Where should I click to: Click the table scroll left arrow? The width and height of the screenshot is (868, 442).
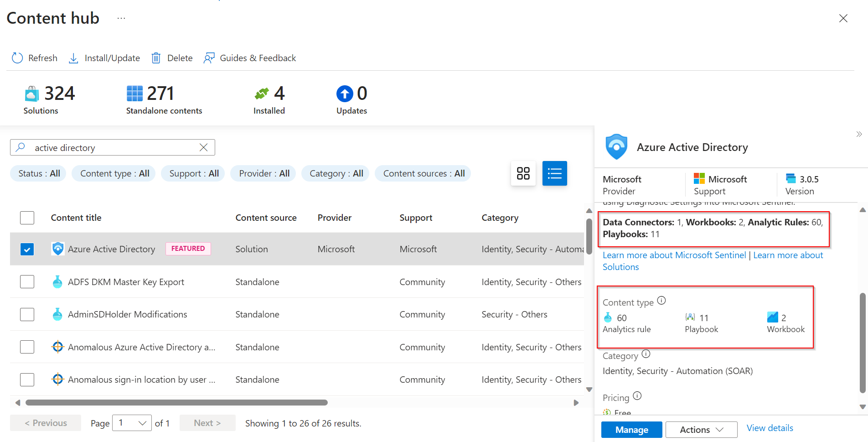tap(18, 403)
